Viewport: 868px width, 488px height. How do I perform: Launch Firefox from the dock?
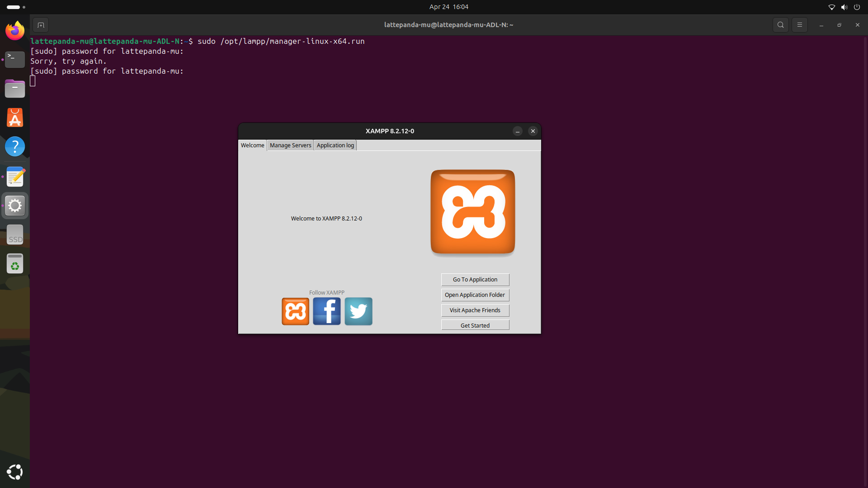[15, 31]
